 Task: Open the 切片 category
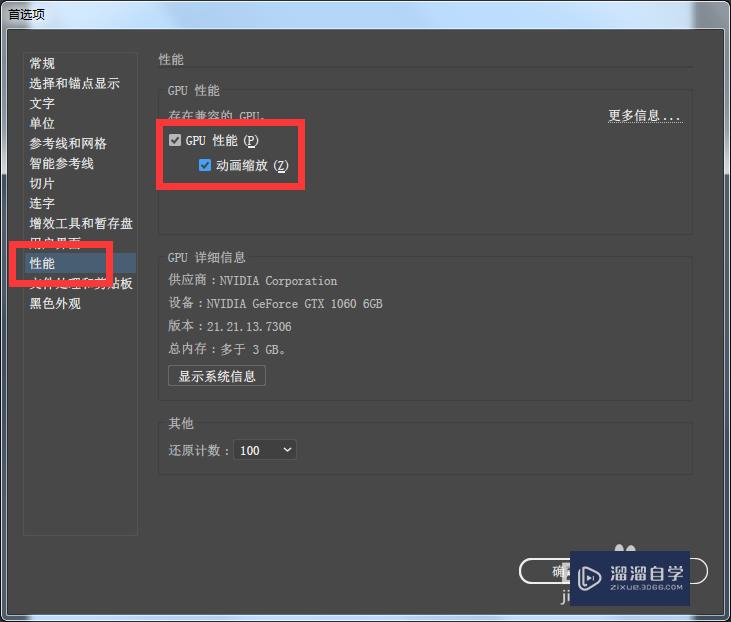(42, 183)
